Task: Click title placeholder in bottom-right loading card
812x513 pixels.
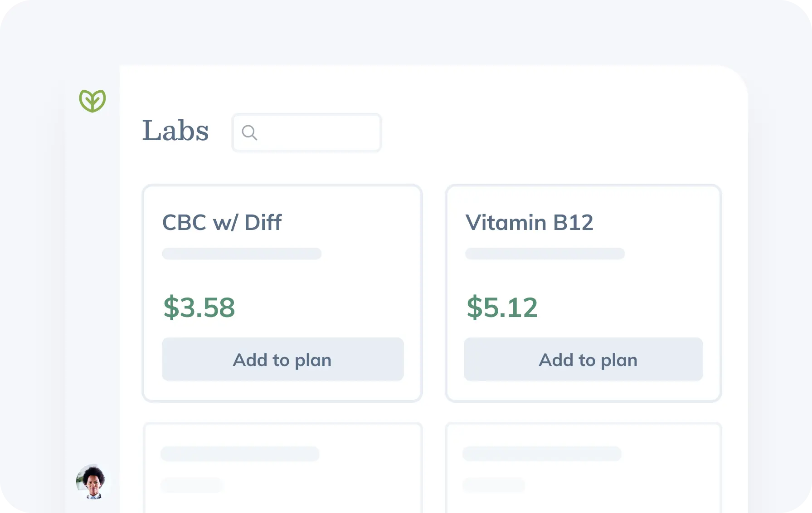Action: pos(542,454)
